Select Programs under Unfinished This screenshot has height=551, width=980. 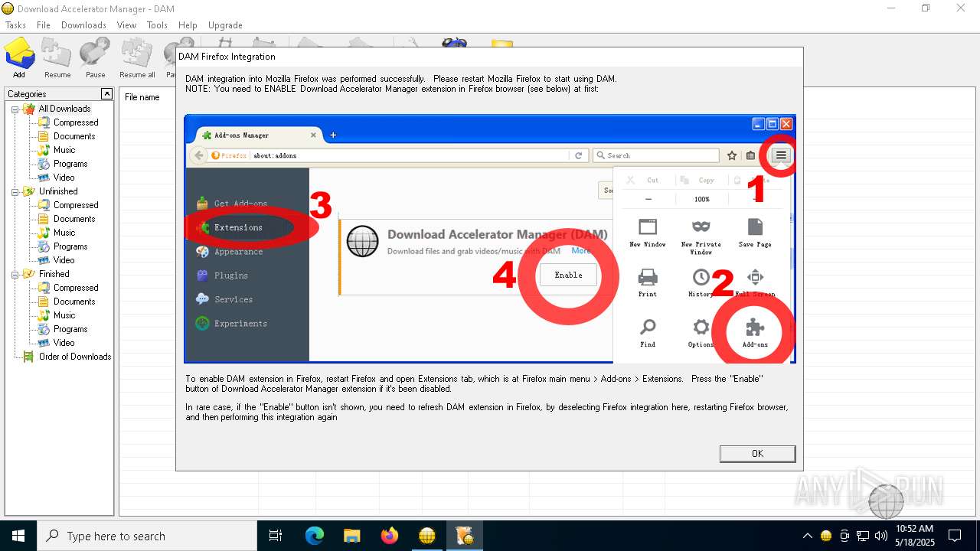click(70, 246)
